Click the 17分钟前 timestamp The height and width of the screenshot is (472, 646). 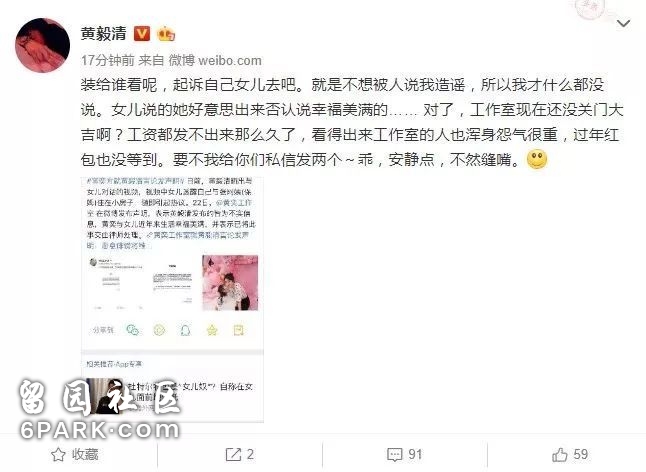[x=108, y=61]
